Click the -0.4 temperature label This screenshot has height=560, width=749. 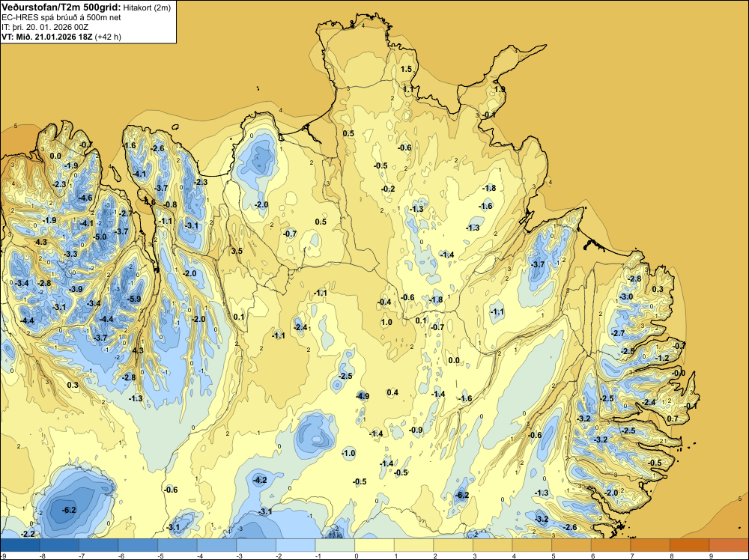384,302
